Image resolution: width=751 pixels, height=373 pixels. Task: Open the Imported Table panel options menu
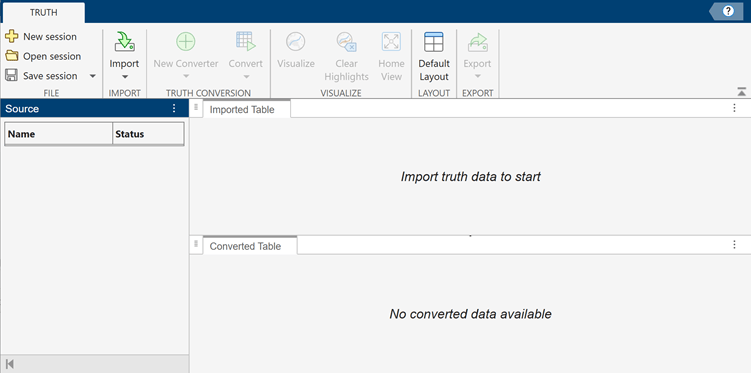(x=734, y=108)
